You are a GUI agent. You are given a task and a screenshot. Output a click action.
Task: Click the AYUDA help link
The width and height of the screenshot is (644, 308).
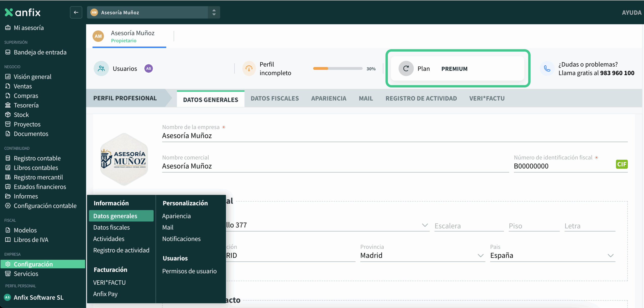(631, 12)
